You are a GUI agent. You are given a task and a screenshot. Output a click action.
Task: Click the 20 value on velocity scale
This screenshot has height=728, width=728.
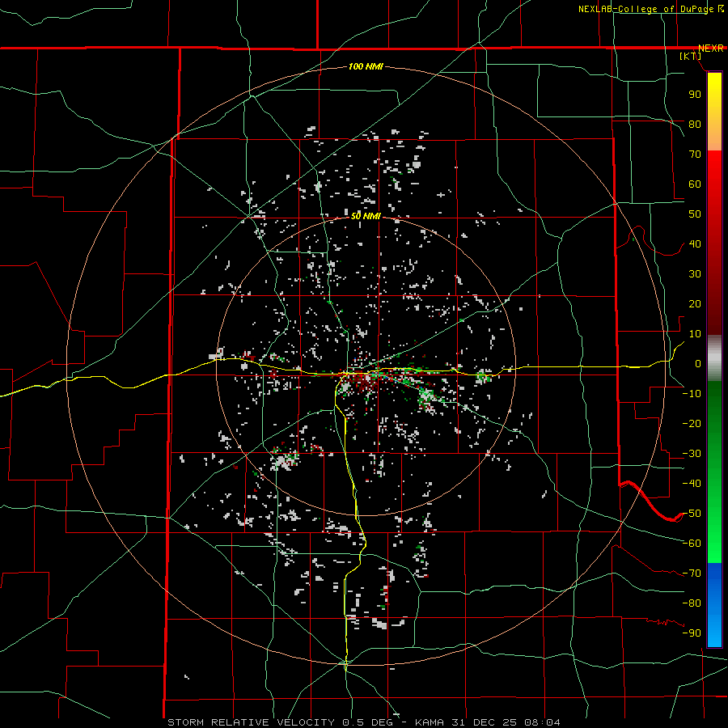(x=695, y=303)
